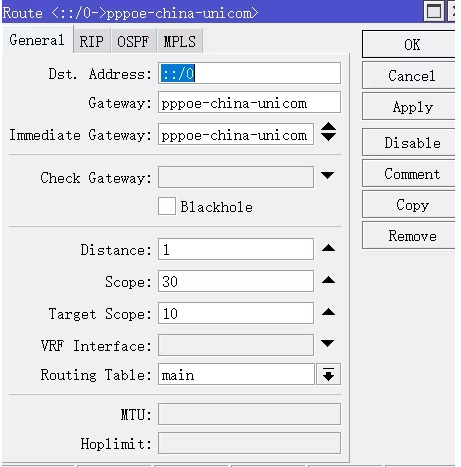Click the Immediate Gateway up-down arrows
The height and width of the screenshot is (467, 461).
[328, 132]
